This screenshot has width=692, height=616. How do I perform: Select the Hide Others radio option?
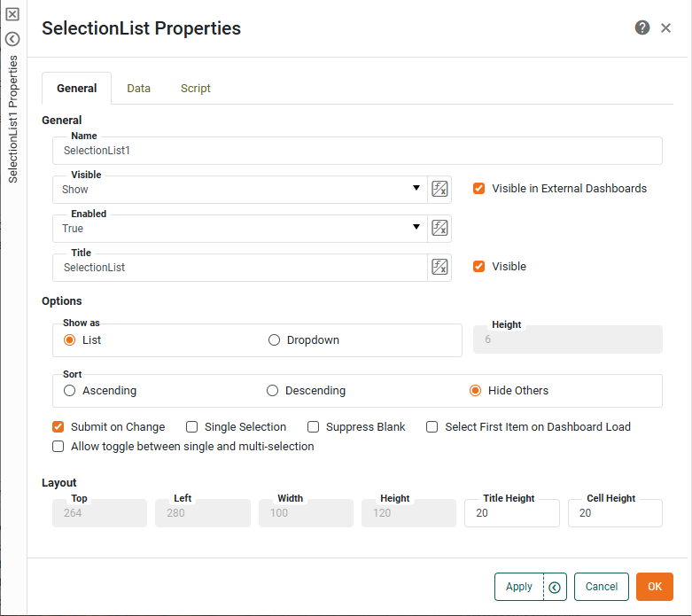[475, 391]
